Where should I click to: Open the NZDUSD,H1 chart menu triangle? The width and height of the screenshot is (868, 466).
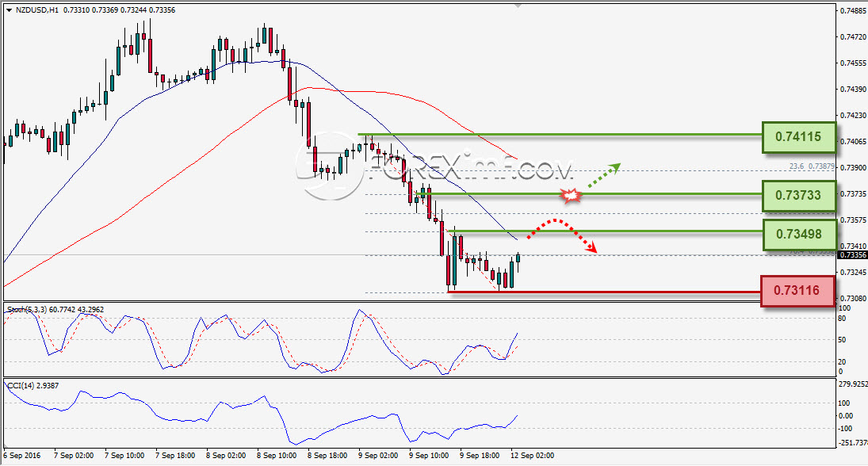[x=9, y=10]
